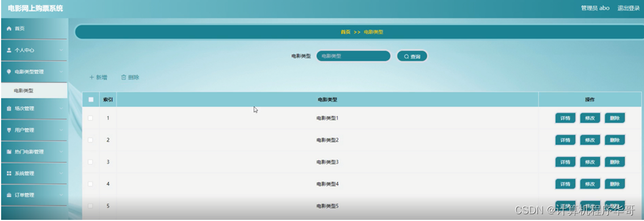Screen dimensions: 644x221
Task: Open the 用户管理 sidebar menu
Action: pos(33,130)
